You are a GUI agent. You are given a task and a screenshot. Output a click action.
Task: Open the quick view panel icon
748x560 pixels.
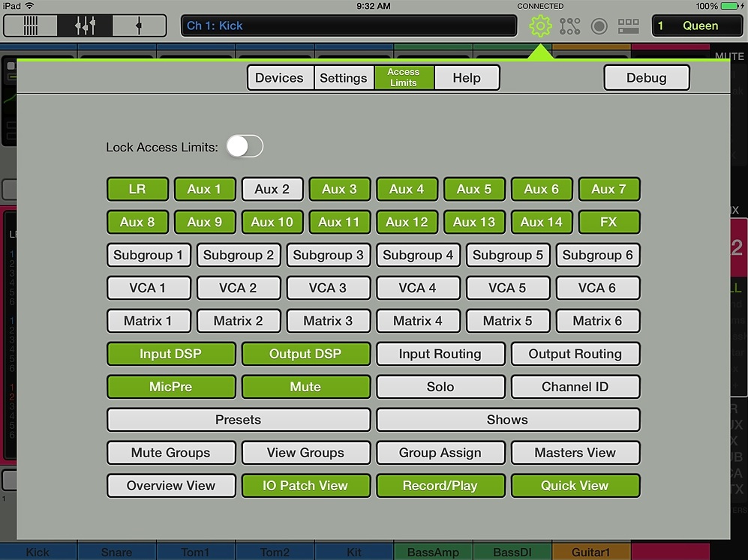[x=629, y=26]
